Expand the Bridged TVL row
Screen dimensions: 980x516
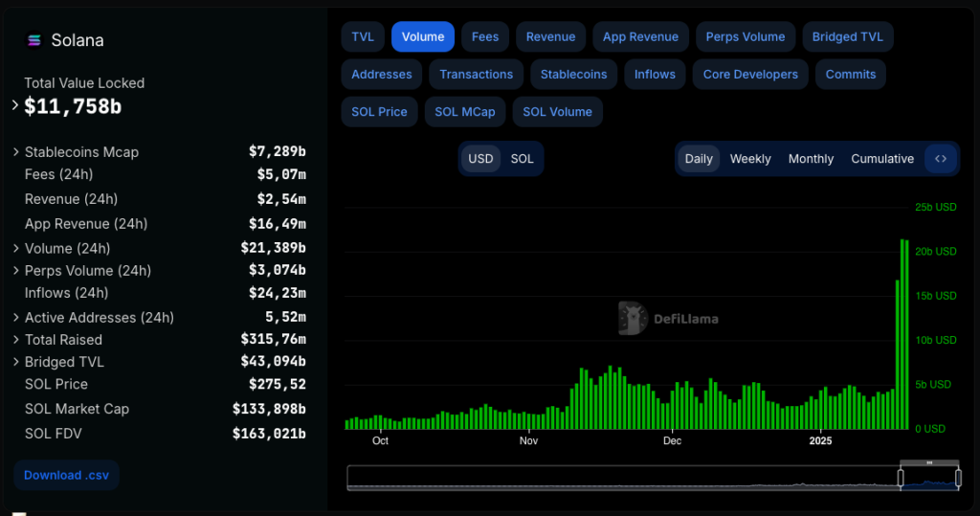click(16, 362)
